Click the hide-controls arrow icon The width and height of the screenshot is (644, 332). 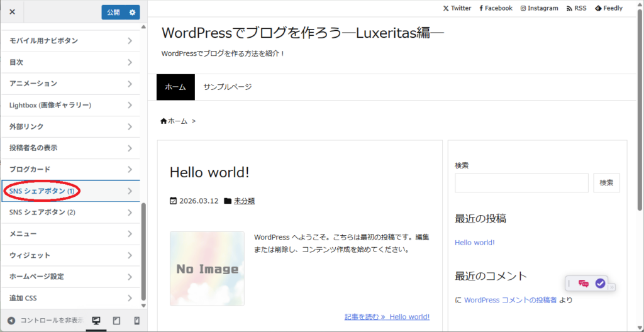[x=11, y=321]
